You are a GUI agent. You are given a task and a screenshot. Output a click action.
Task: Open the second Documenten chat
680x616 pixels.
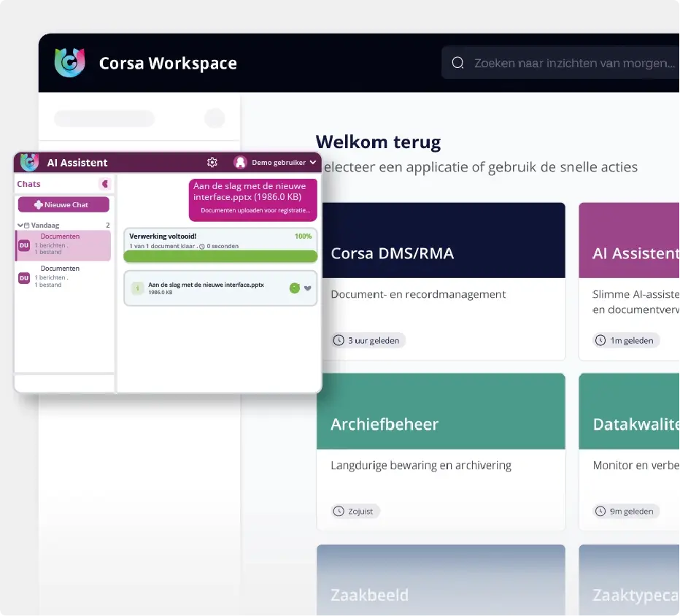pos(63,277)
